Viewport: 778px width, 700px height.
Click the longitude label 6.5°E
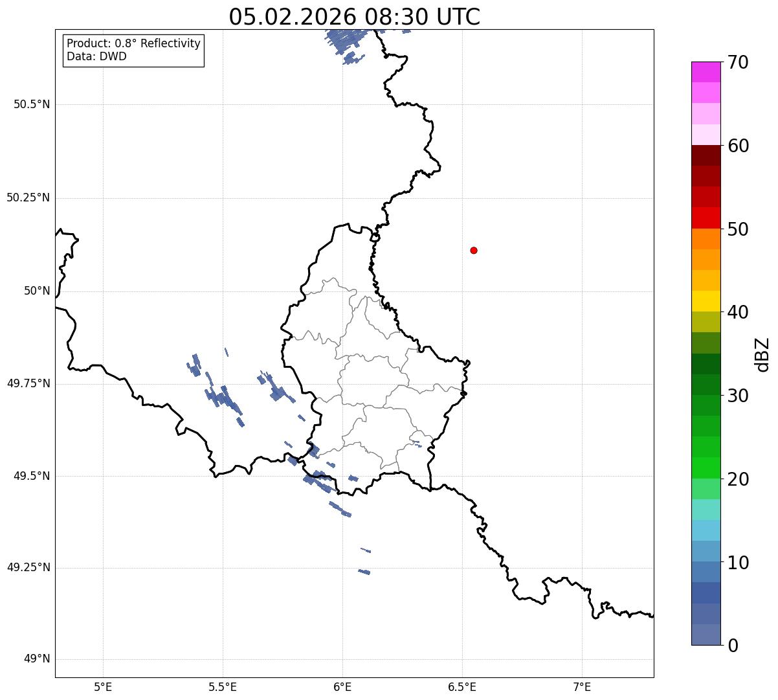click(462, 686)
